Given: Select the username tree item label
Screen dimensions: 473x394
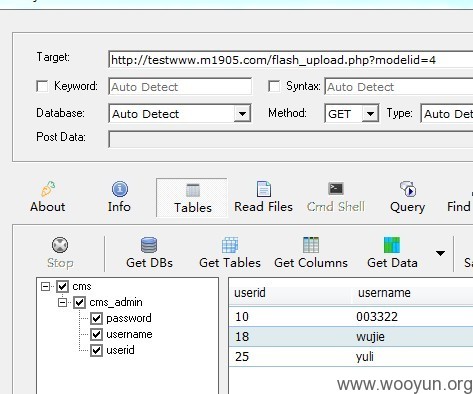Looking at the screenshot, I should pos(129,334).
